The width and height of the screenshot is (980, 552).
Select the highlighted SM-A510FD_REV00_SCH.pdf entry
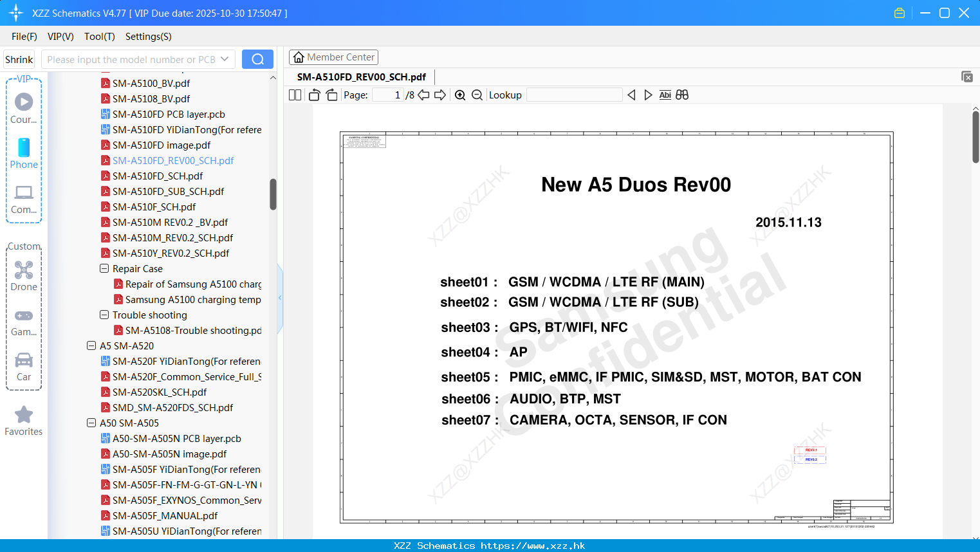click(173, 160)
